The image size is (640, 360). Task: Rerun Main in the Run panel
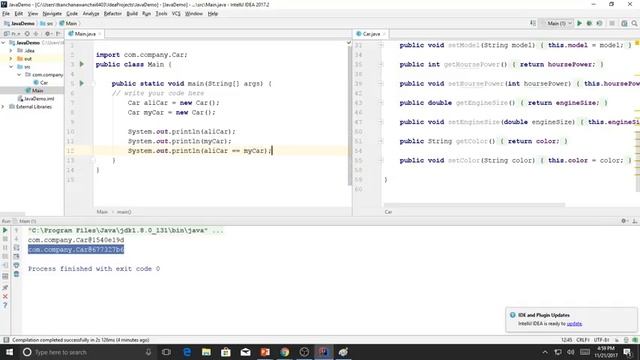pos(5,230)
